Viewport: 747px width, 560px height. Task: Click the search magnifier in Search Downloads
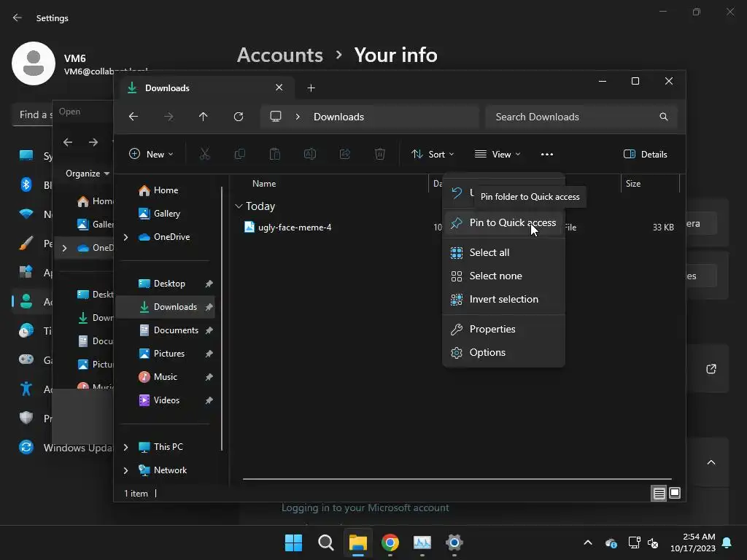click(663, 117)
